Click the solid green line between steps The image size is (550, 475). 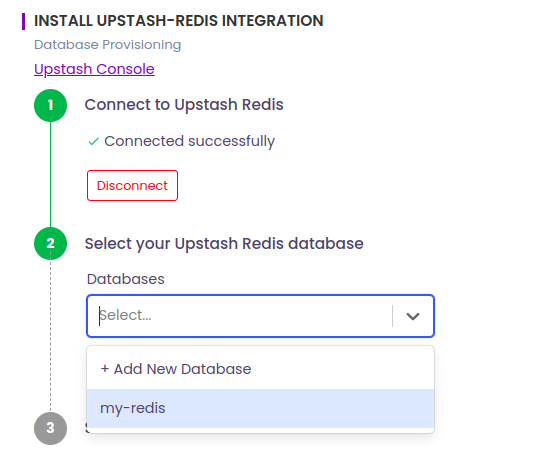coord(51,174)
